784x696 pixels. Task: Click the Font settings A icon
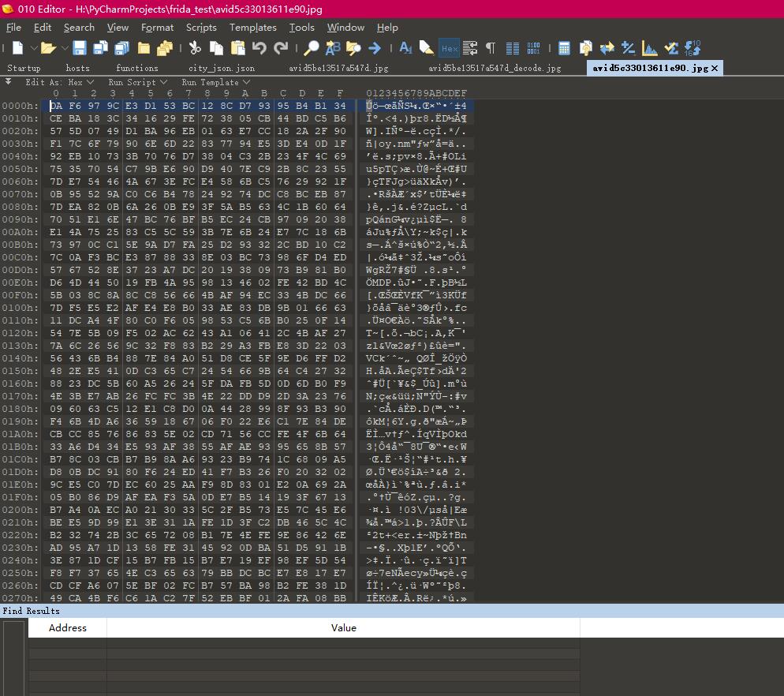405,48
